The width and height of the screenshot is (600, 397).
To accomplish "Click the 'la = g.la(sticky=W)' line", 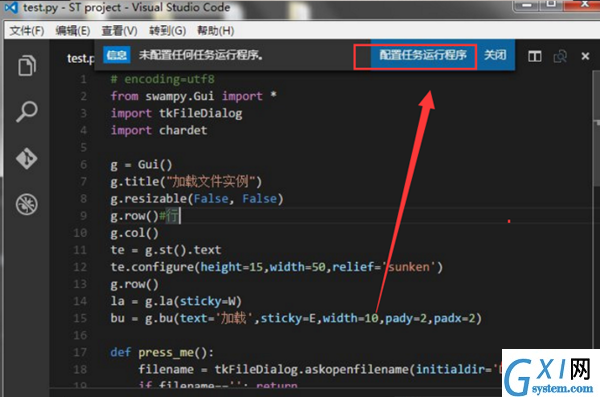I will pos(176,301).
